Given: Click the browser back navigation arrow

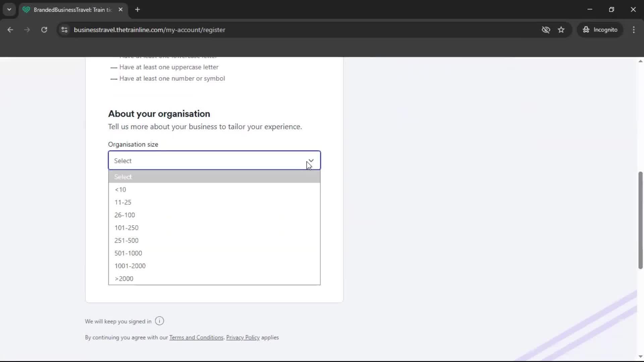Looking at the screenshot, I should tap(10, 29).
